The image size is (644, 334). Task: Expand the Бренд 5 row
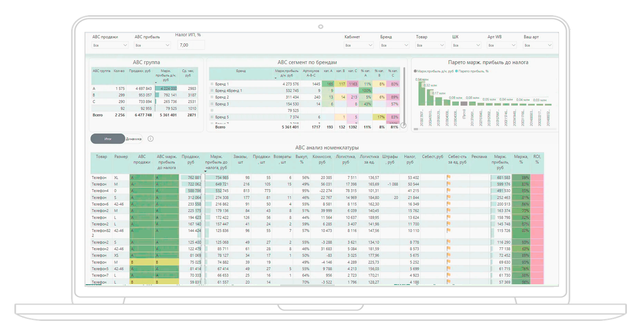pos(212,117)
